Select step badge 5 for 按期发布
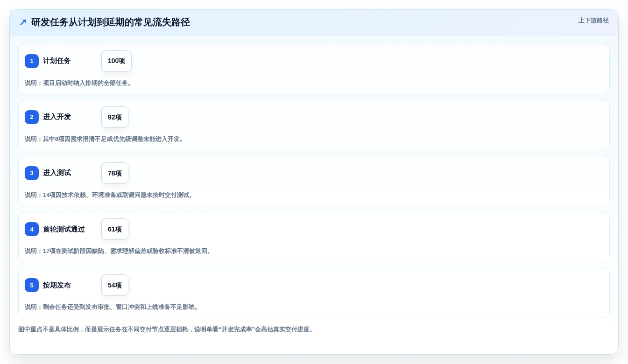 point(32,285)
